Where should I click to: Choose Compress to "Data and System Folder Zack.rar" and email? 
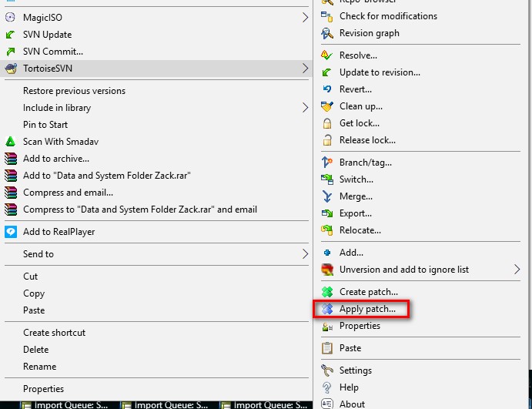point(140,210)
